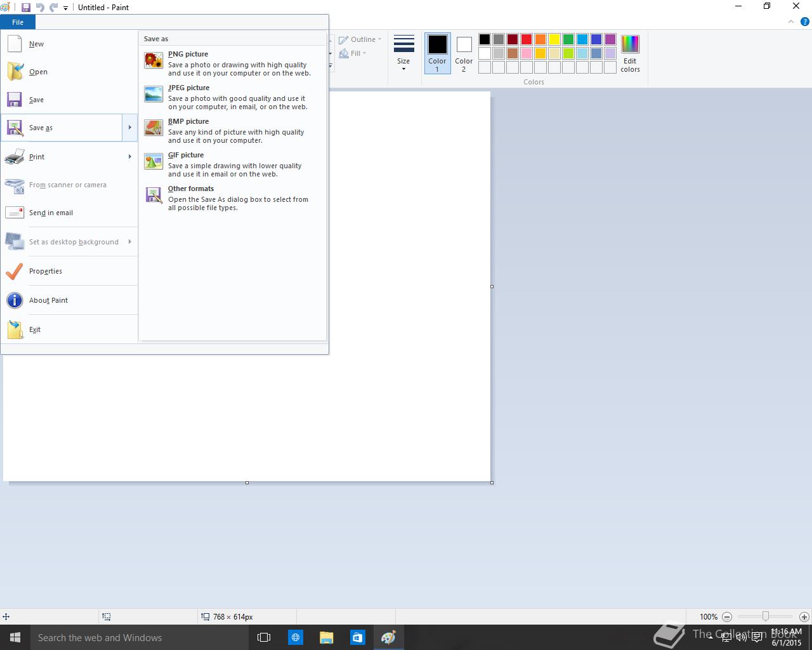Choose Save as menu entry
Image resolution: width=812 pixels, height=650 pixels.
(x=62, y=128)
